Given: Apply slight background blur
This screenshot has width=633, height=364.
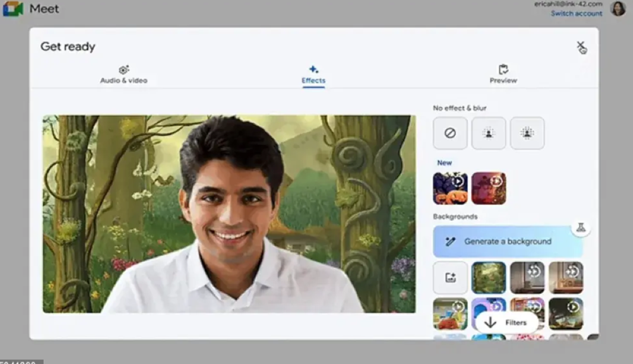Looking at the screenshot, I should [489, 133].
